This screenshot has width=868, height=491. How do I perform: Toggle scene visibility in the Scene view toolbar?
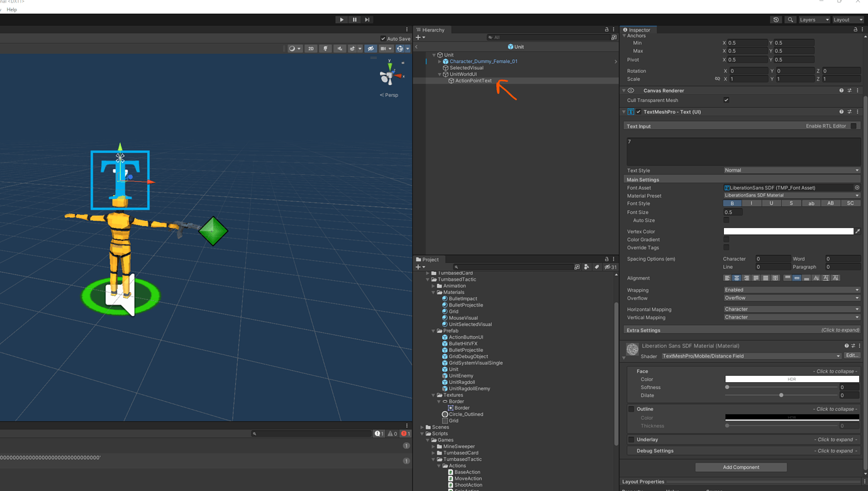pos(370,49)
